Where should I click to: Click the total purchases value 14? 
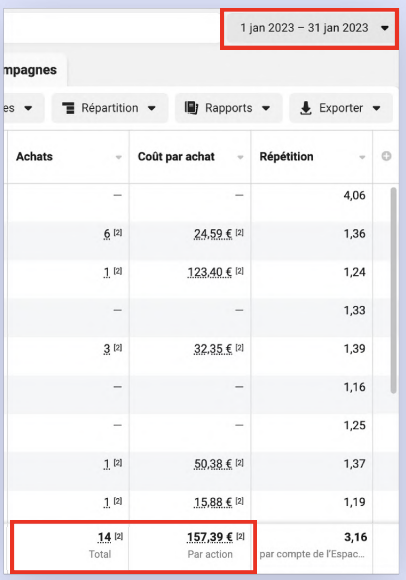pyautogui.click(x=104, y=537)
